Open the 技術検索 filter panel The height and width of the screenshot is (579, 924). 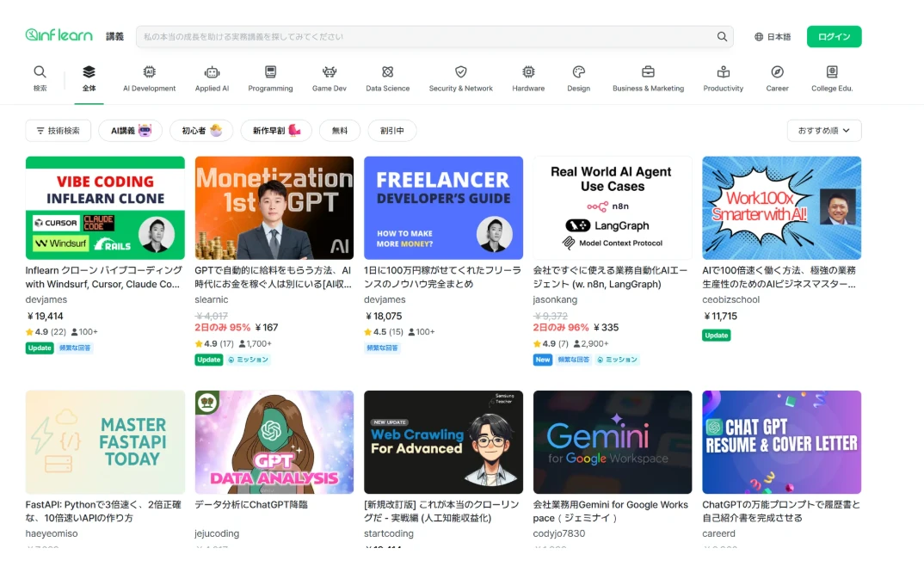pyautogui.click(x=58, y=131)
